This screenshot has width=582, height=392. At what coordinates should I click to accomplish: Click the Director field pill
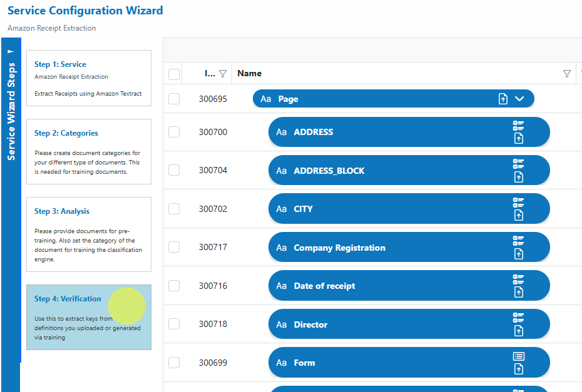pos(409,324)
